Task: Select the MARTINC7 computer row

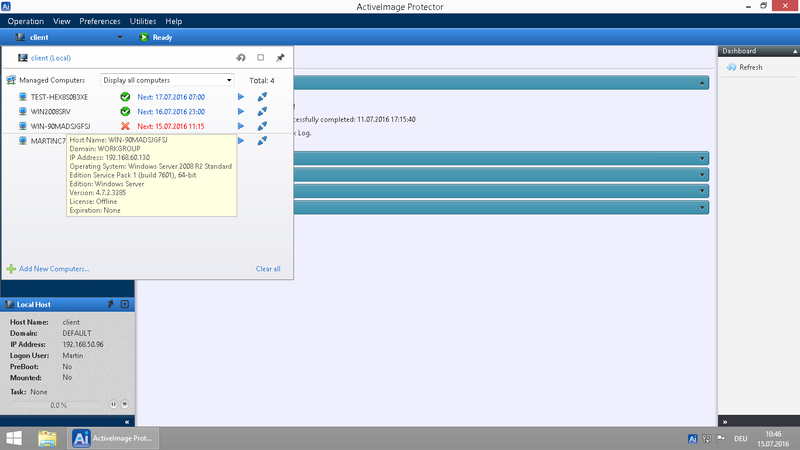Action: point(48,141)
